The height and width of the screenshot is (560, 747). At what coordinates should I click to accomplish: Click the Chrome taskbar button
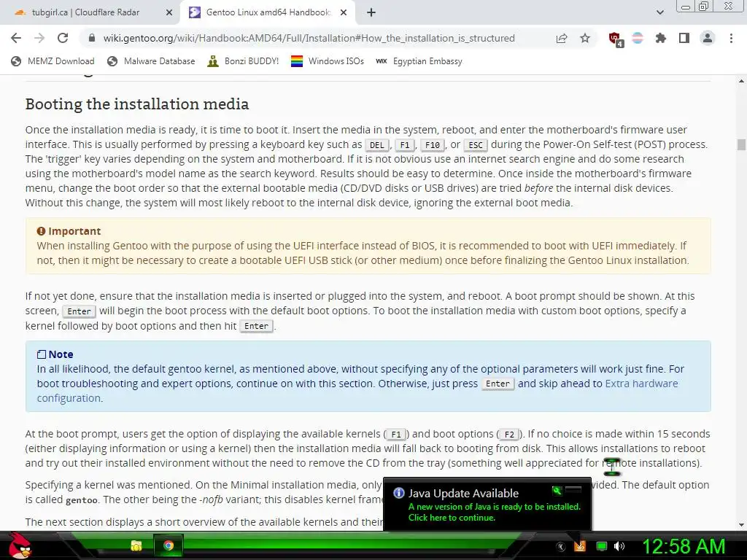pyautogui.click(x=169, y=545)
